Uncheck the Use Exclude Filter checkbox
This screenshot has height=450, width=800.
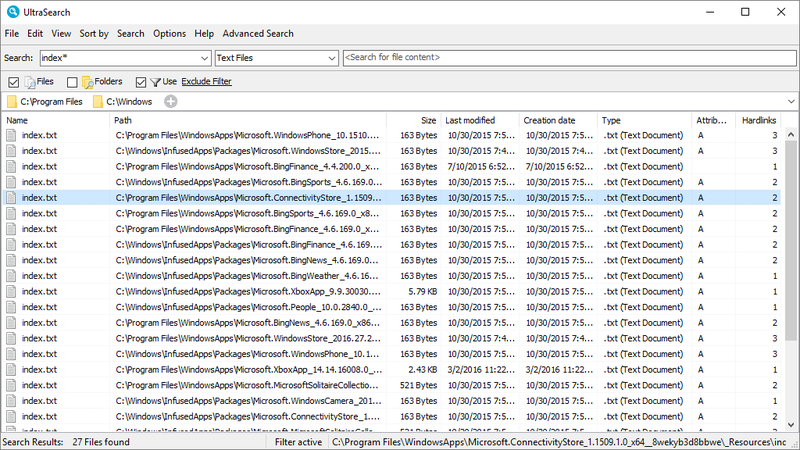pyautogui.click(x=141, y=81)
